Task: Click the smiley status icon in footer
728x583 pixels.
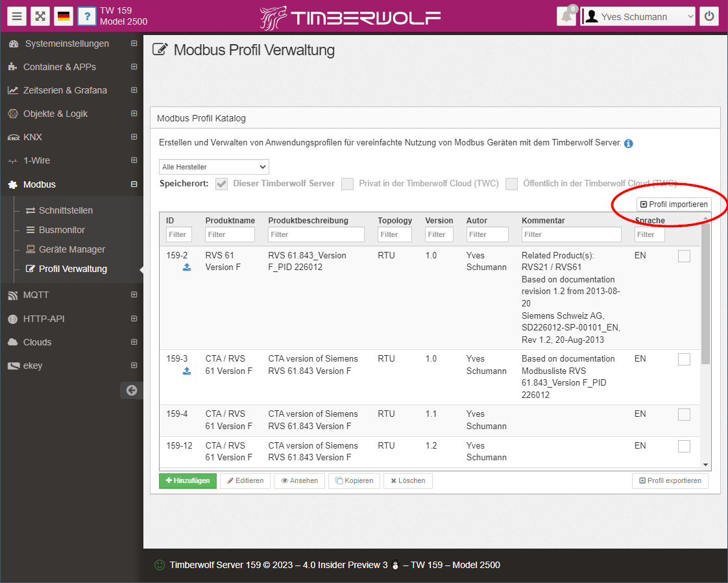Action: click(x=159, y=565)
